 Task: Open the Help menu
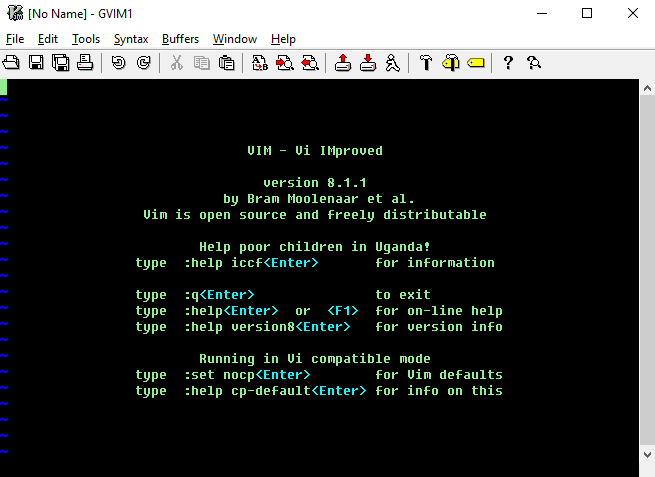[x=283, y=39]
